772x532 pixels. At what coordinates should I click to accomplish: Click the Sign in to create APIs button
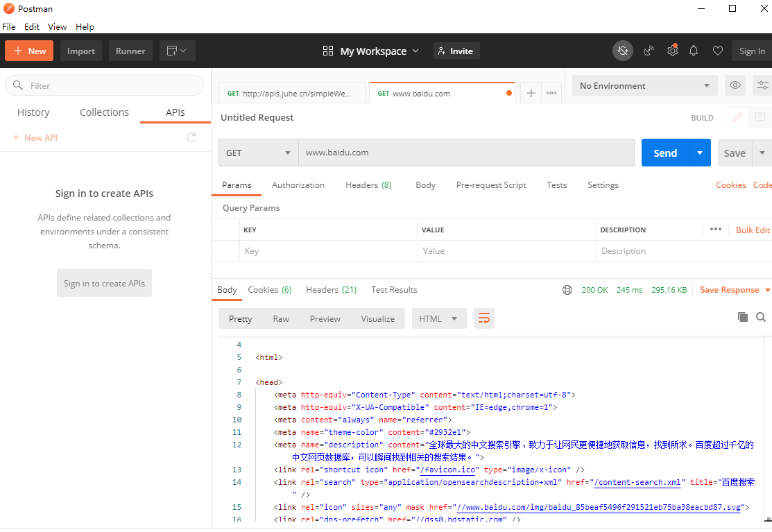point(104,283)
